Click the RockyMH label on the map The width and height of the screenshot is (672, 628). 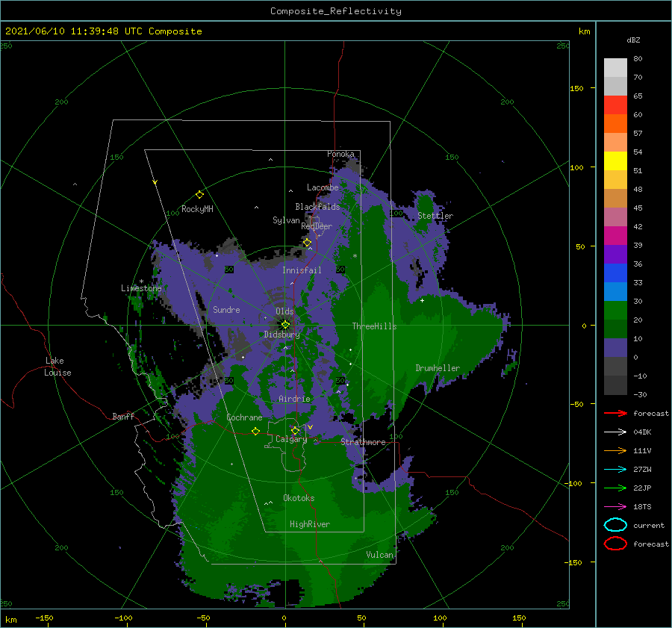(197, 209)
